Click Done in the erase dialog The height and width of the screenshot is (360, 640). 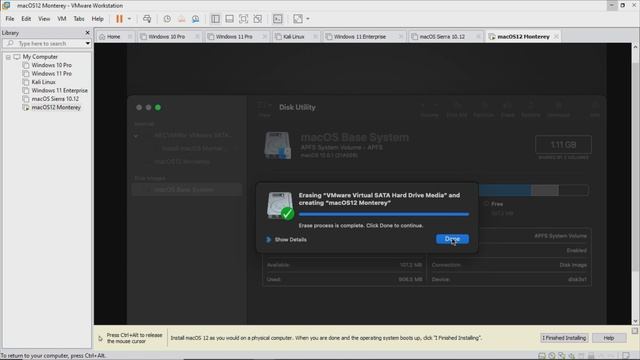[452, 239]
